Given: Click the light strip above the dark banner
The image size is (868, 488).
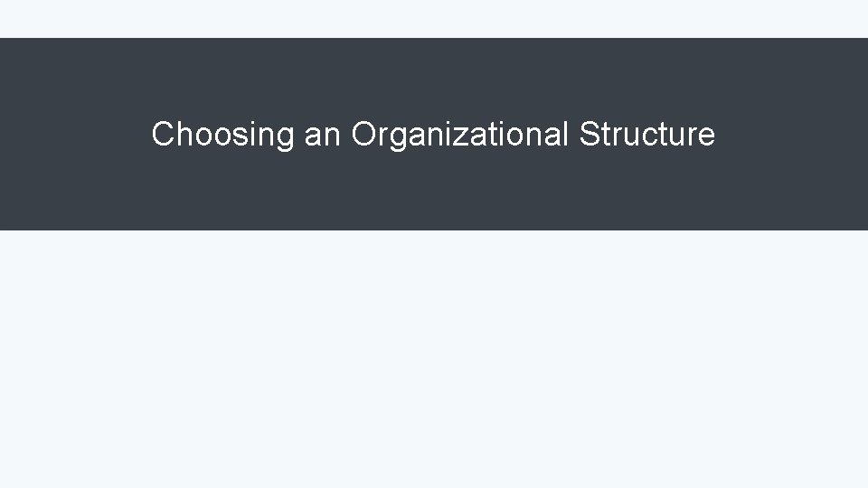Looking at the screenshot, I should point(434,19).
